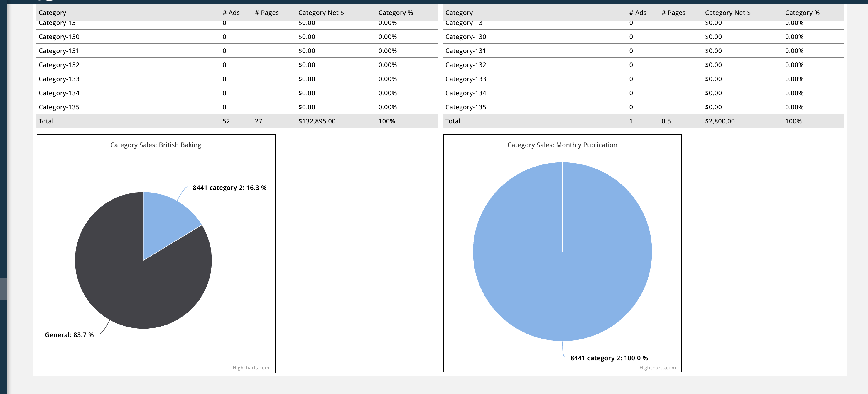Click the left table's # Ads column header
The image size is (868, 394).
[231, 13]
